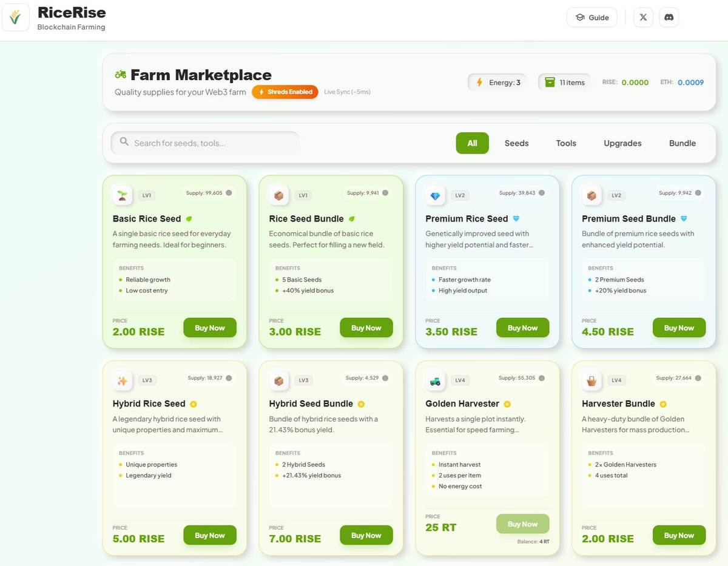The width and height of the screenshot is (728, 566).
Task: Click the LV2 badge on Premium Rice Seed
Action: click(x=460, y=195)
